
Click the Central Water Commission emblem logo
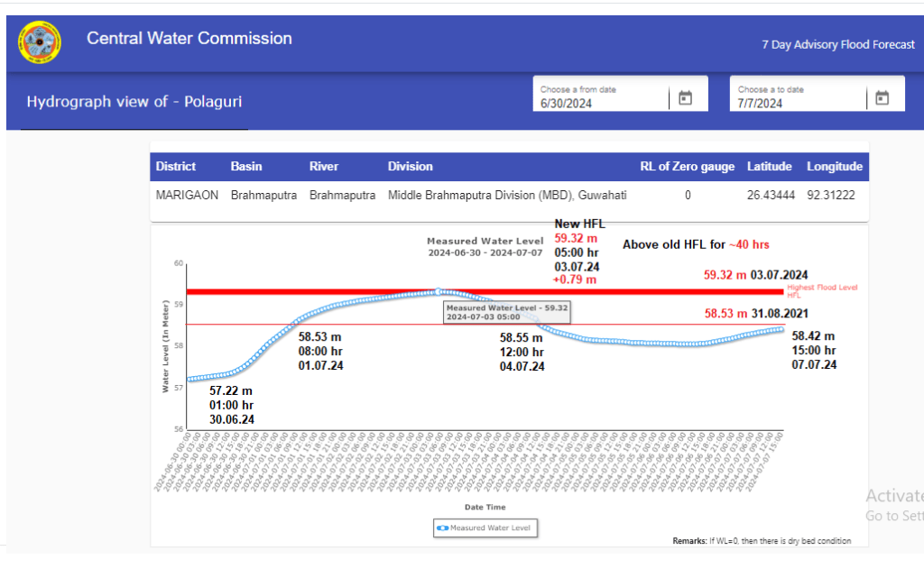click(41, 41)
